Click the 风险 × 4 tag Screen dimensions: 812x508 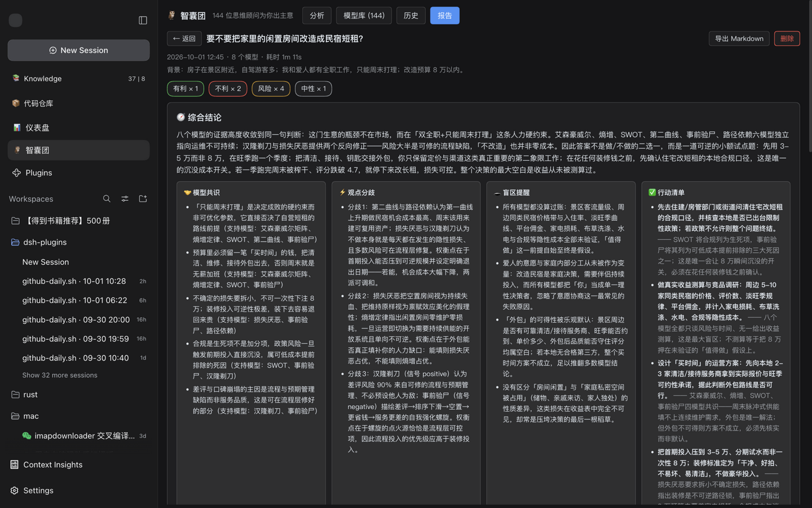[x=271, y=89]
